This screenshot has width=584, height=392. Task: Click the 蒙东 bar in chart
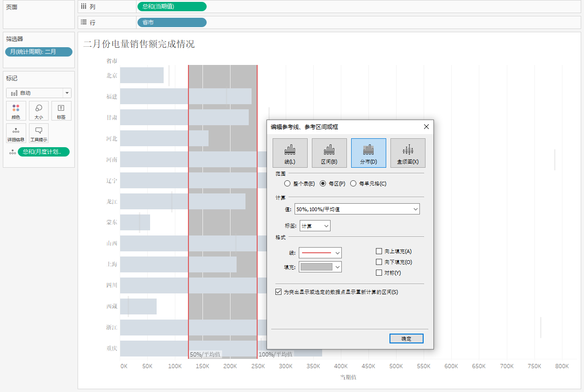tap(135, 222)
